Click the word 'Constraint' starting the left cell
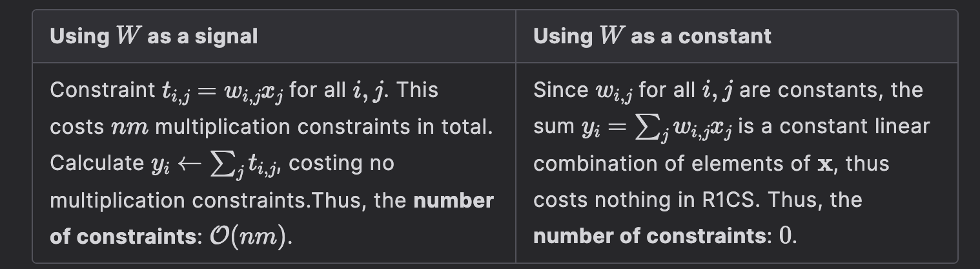The image size is (980, 269). [103, 90]
